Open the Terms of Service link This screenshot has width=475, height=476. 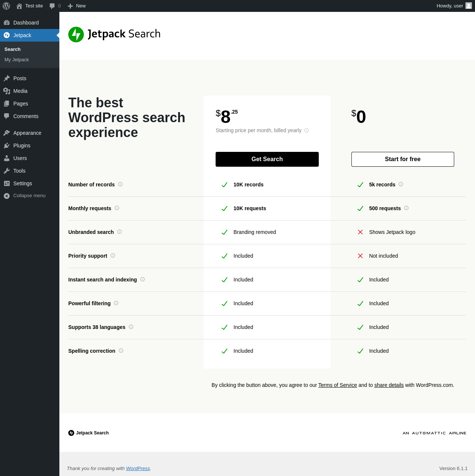pyautogui.click(x=338, y=385)
